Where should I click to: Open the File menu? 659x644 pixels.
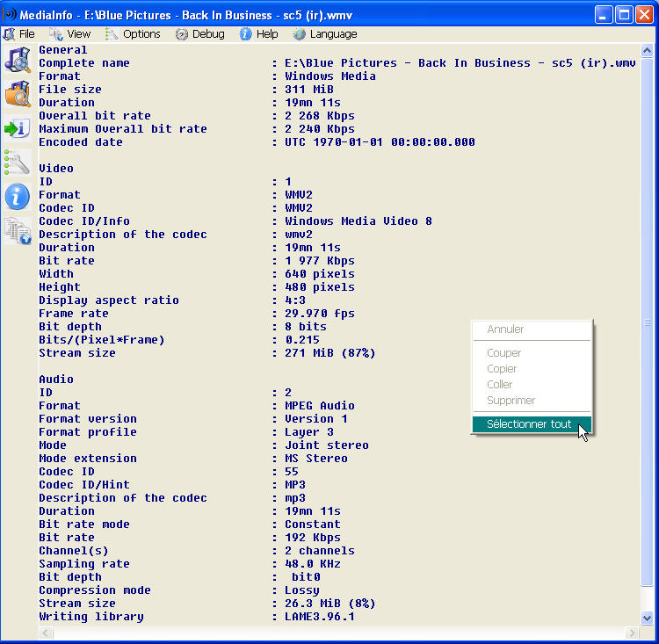coord(19,34)
